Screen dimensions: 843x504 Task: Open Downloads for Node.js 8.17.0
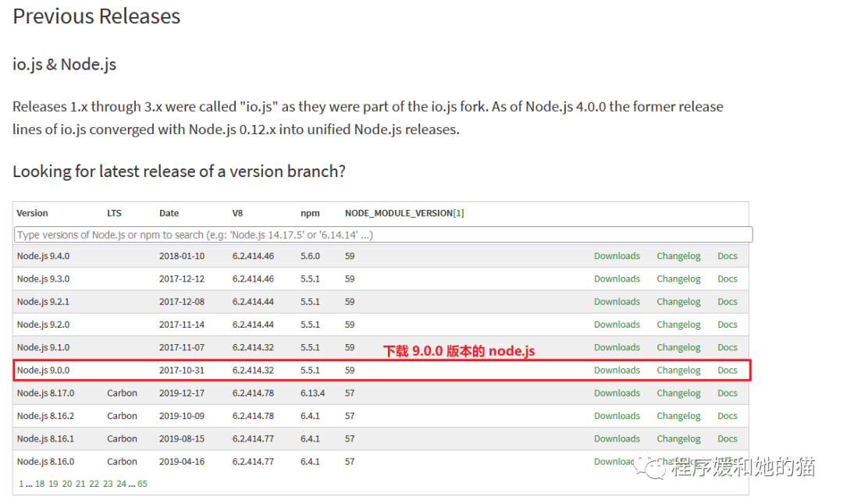point(617,393)
